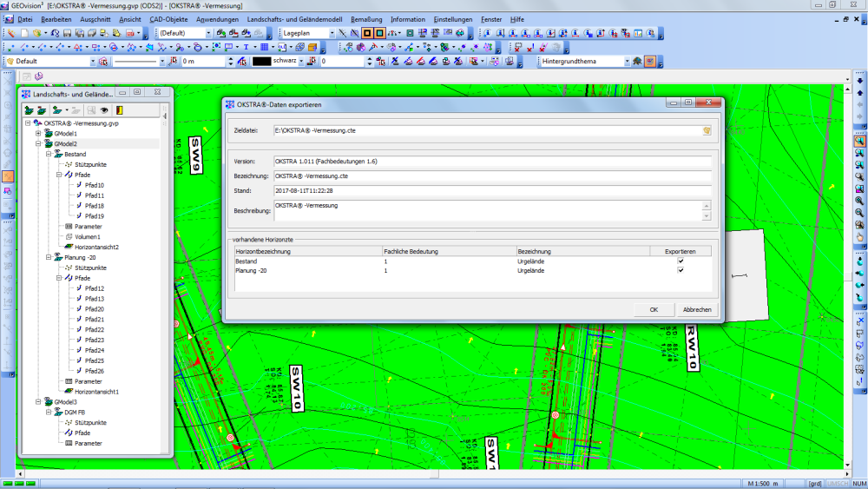Select Pfad24 in the tree

(94, 350)
